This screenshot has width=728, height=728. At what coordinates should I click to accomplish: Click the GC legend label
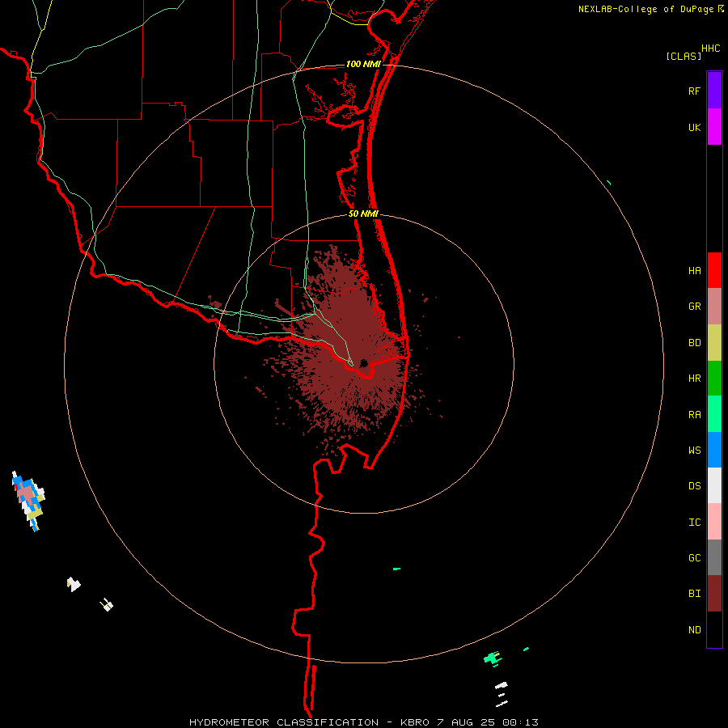click(x=694, y=558)
